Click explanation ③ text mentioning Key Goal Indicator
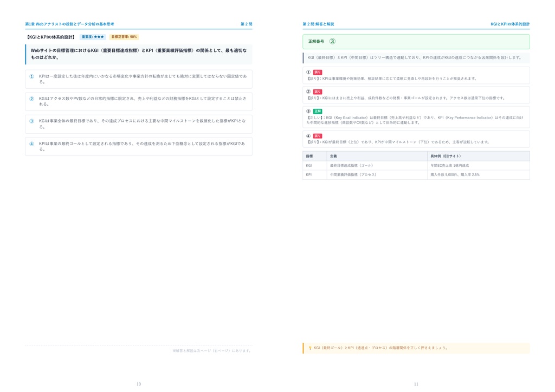The image size is (555, 392). click(x=415, y=120)
